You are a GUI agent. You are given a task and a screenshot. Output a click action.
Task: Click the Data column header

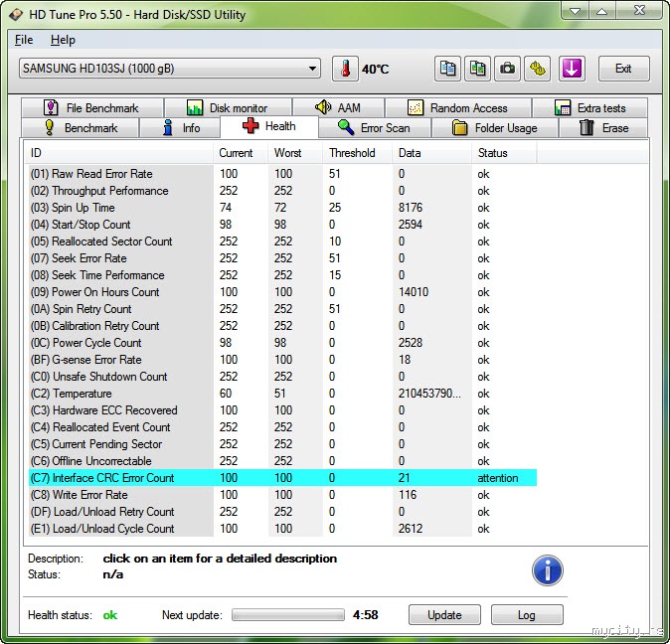click(431, 153)
